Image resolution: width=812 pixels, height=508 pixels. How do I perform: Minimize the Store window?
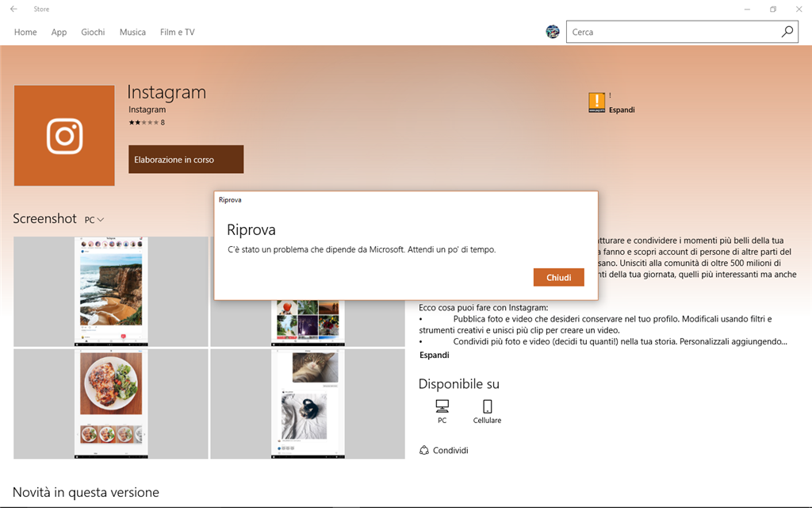747,9
